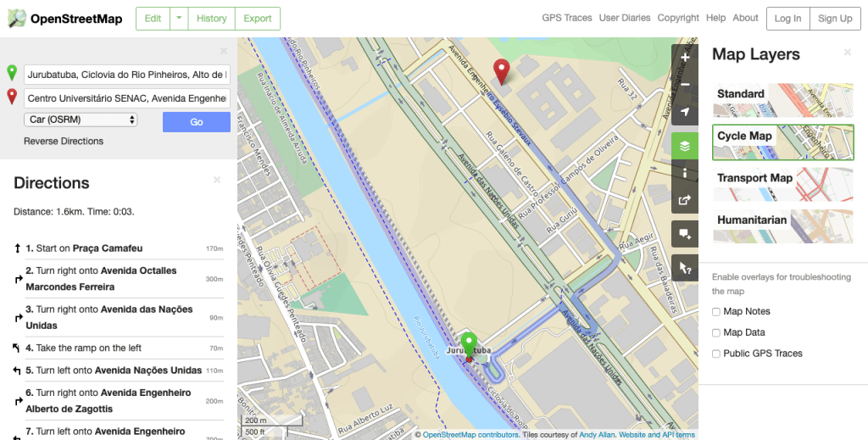Open the map key info icon
Viewport: 868px width, 440px height.
tap(685, 172)
